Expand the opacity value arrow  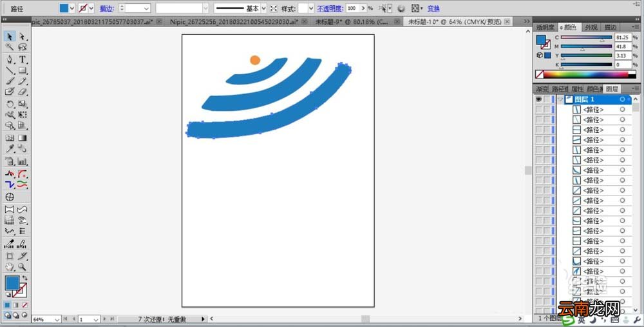(x=363, y=8)
